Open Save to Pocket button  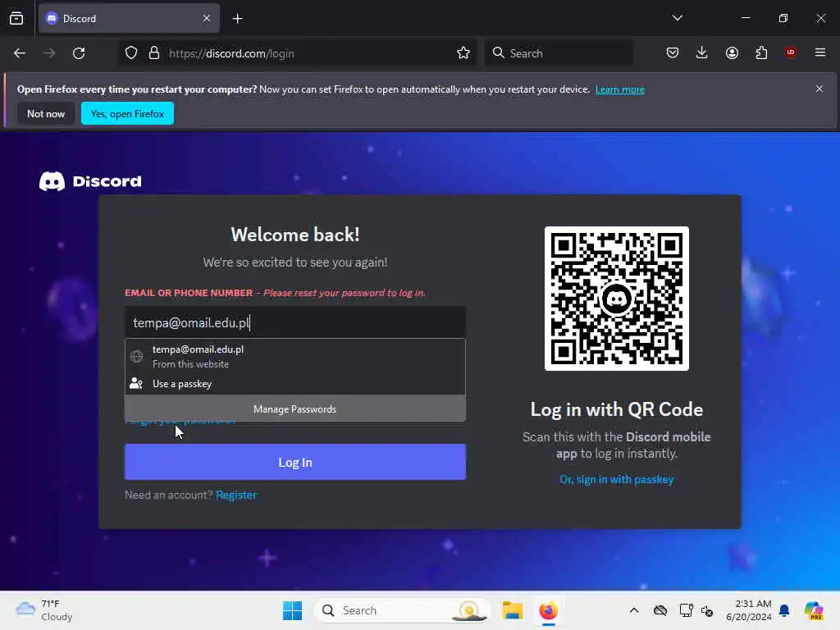coord(673,52)
